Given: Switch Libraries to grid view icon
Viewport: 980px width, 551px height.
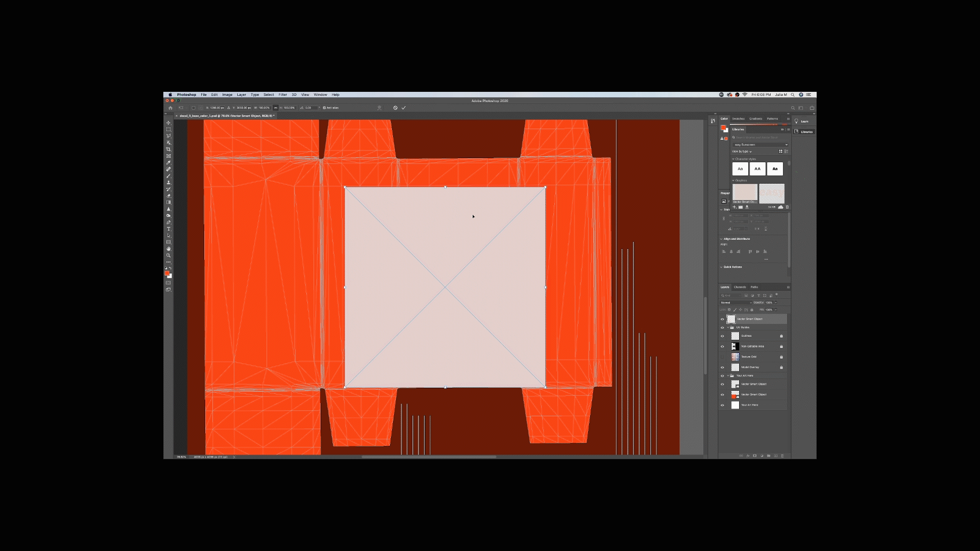Looking at the screenshot, I should click(x=780, y=152).
